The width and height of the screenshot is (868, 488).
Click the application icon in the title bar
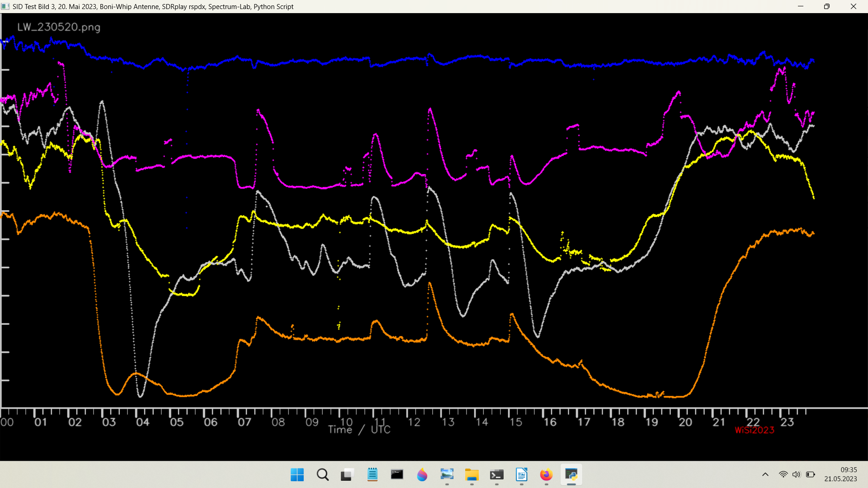coord(5,6)
